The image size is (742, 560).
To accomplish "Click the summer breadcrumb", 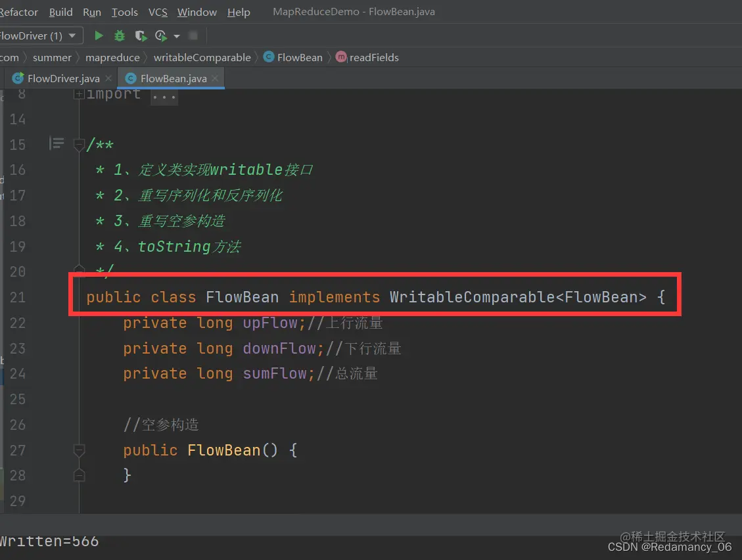I will point(52,57).
